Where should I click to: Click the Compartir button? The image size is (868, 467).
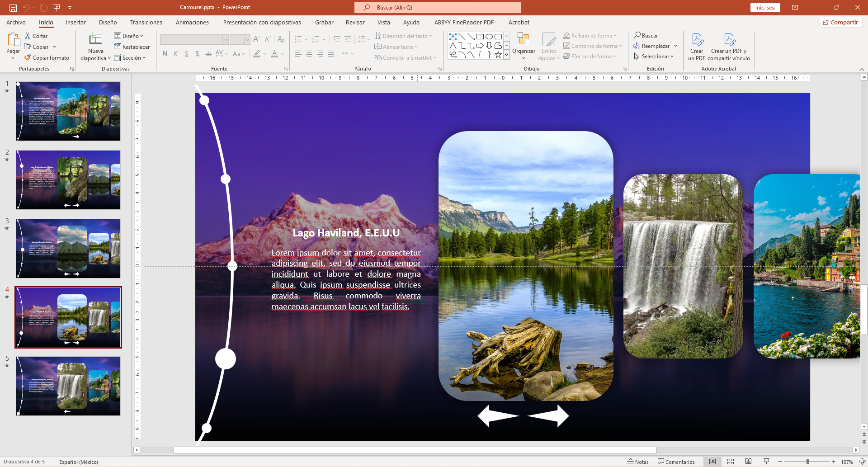(x=840, y=23)
